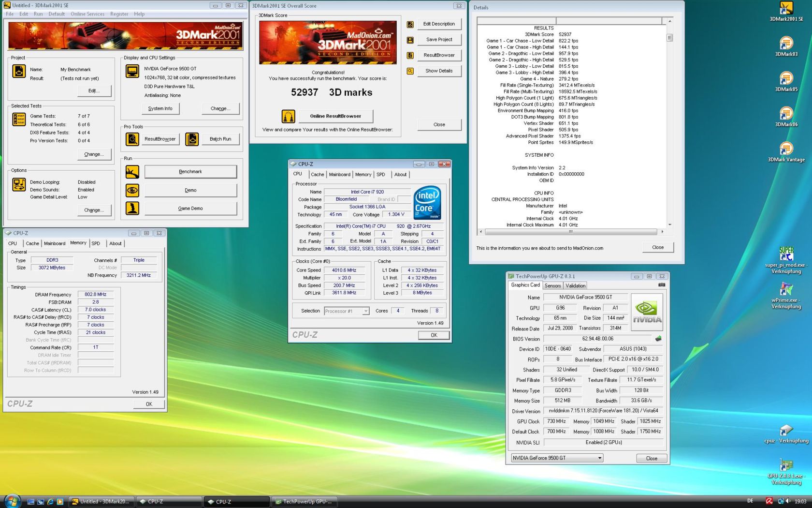Image resolution: width=812 pixels, height=508 pixels.
Task: Click Close button in GPU-Z window
Action: [x=651, y=459]
